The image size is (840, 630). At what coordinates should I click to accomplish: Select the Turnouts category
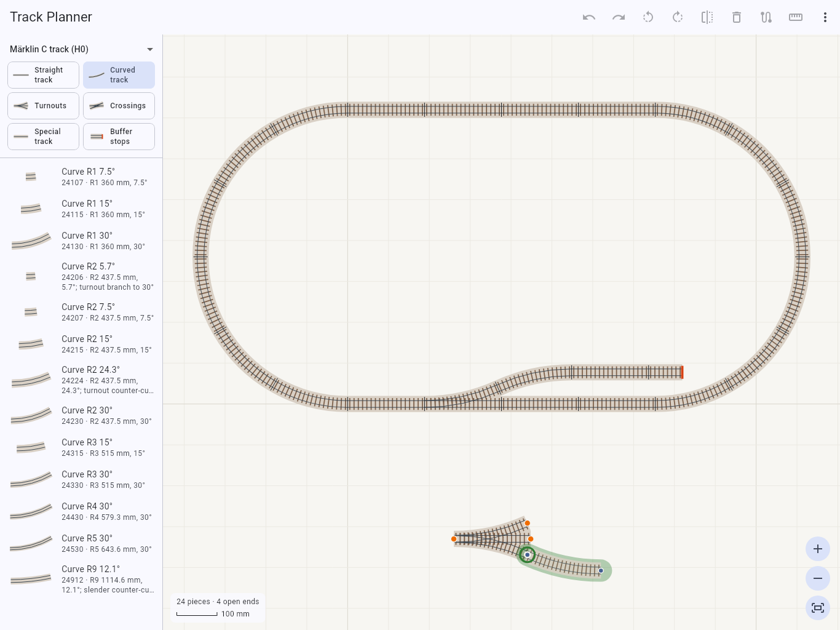coord(43,106)
